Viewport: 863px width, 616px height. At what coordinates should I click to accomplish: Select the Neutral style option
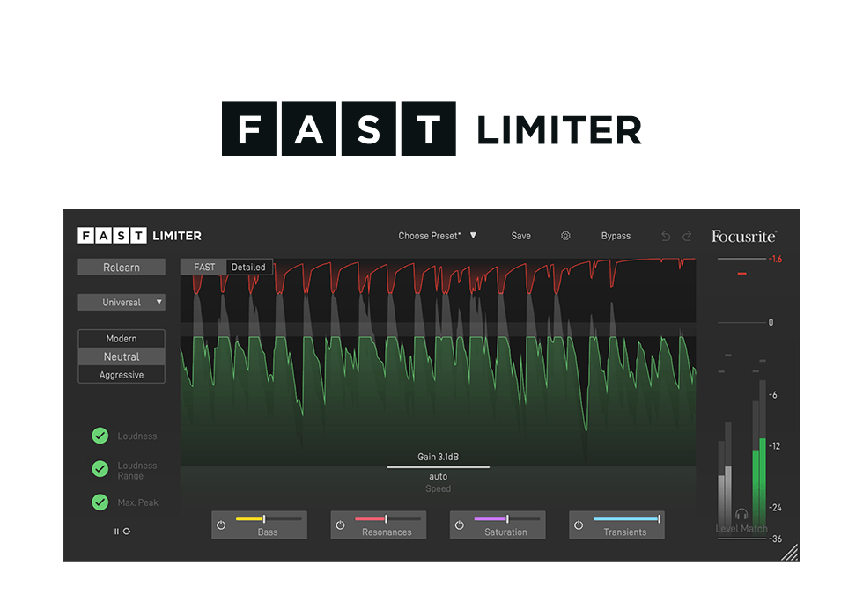122,356
